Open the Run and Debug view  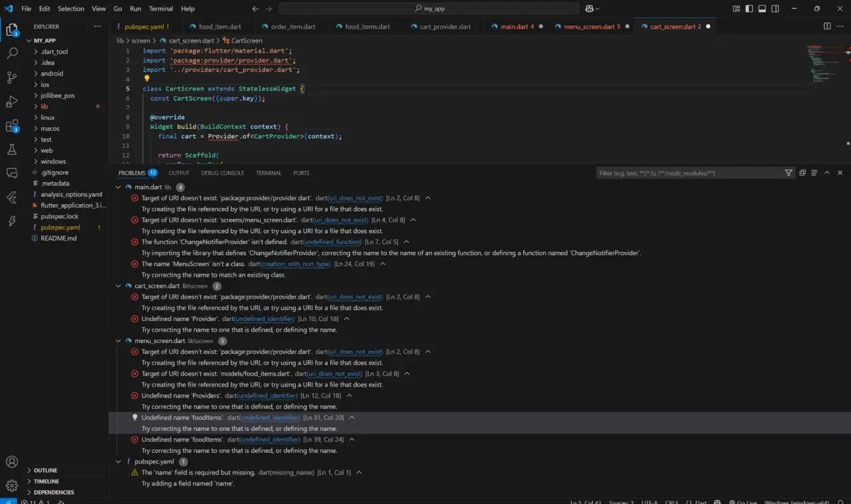11,101
